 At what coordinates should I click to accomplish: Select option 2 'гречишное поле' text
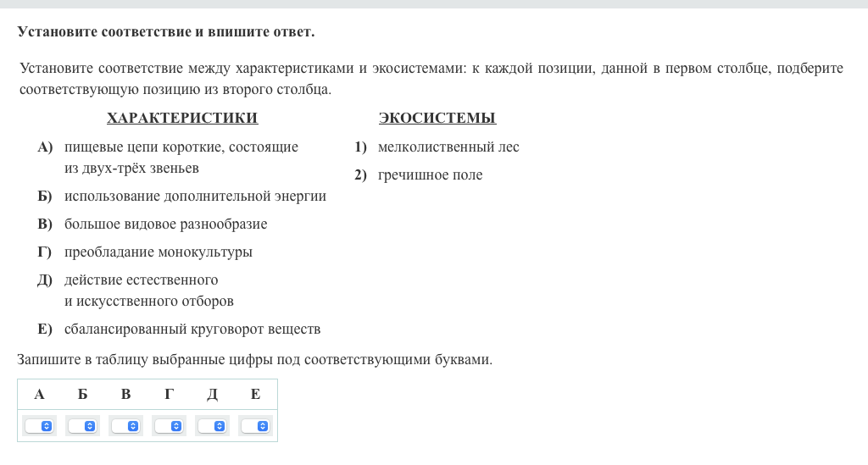click(x=430, y=175)
